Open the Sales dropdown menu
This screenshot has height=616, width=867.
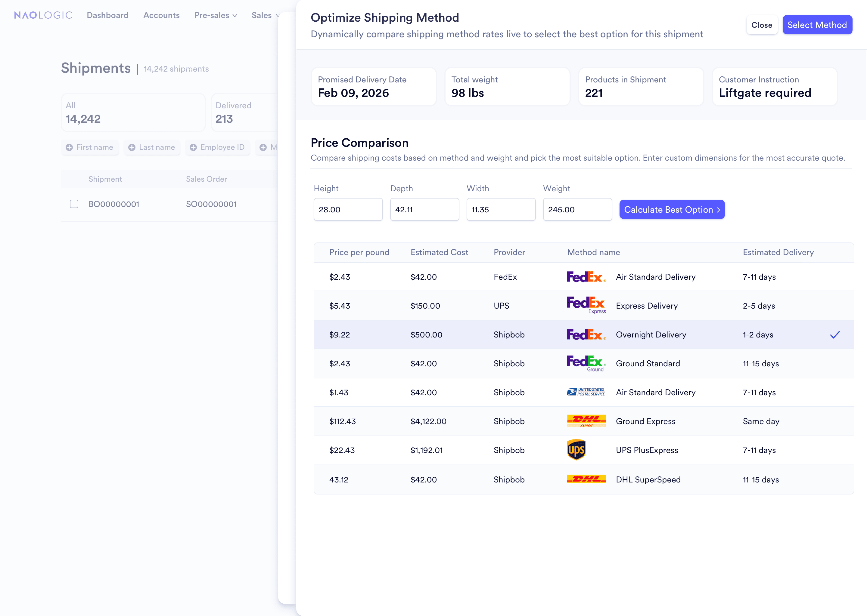click(265, 15)
